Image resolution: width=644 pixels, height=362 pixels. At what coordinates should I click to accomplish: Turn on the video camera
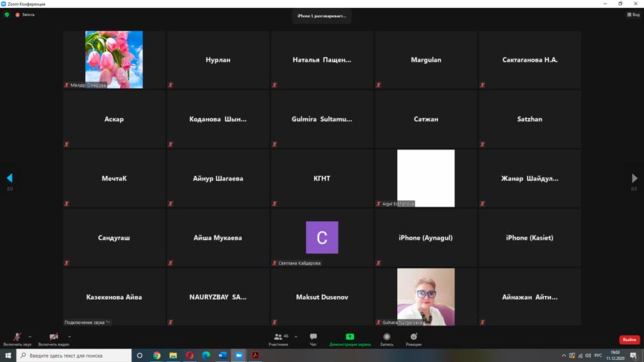pyautogui.click(x=53, y=337)
